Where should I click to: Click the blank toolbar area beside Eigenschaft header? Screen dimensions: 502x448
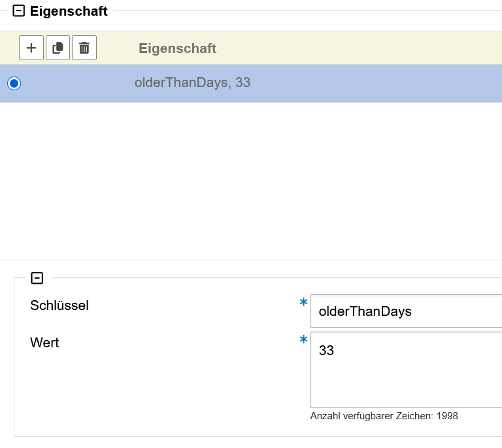pos(360,48)
